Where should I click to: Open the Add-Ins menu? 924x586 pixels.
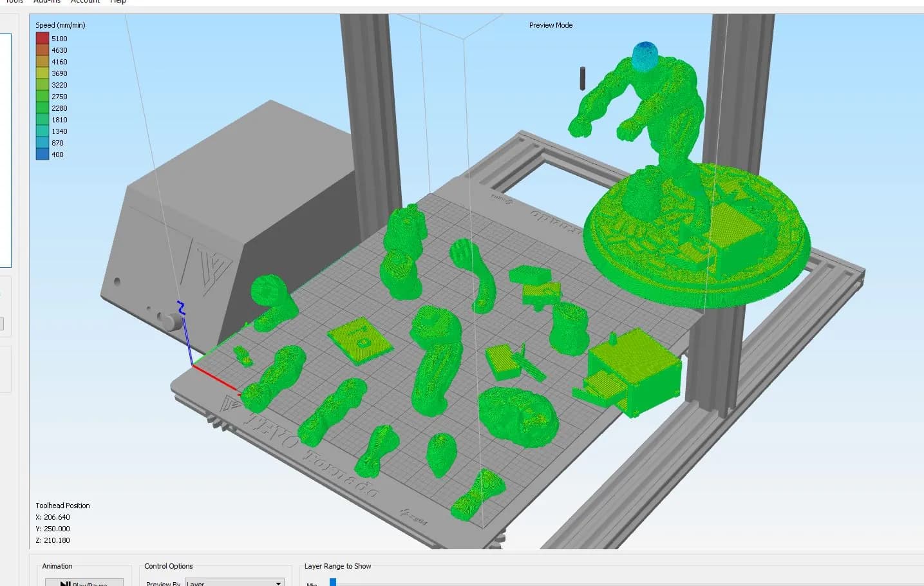click(x=47, y=1)
